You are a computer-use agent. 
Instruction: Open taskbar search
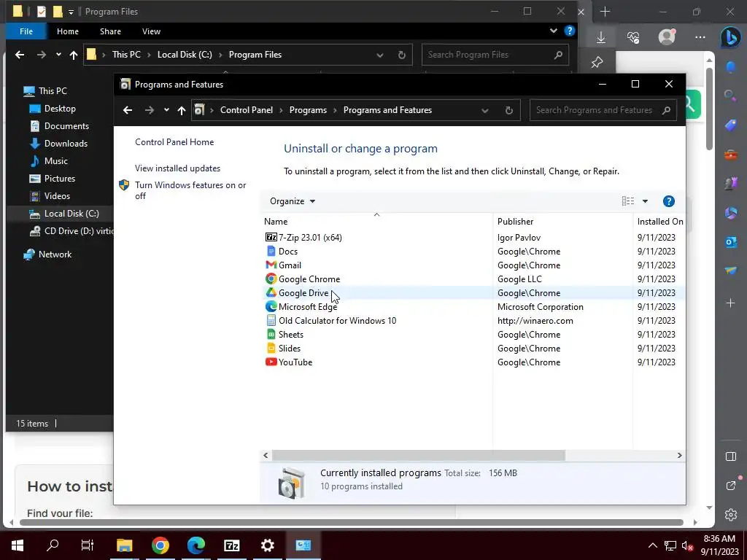[x=53, y=545]
